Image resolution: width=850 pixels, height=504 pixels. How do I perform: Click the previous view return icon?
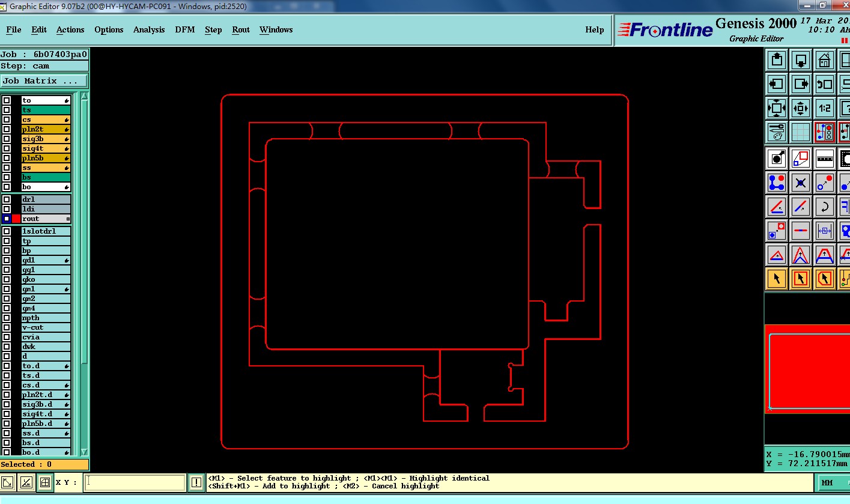pos(825,84)
